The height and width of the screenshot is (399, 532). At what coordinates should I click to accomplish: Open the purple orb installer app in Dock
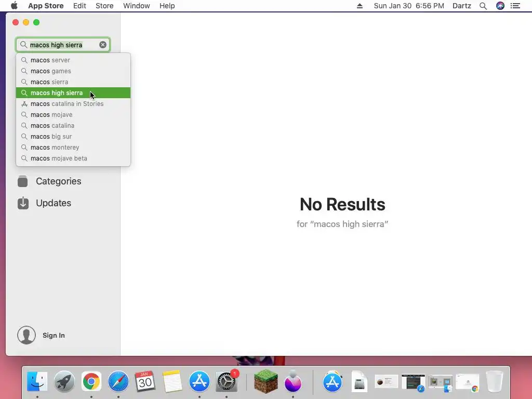293,381
